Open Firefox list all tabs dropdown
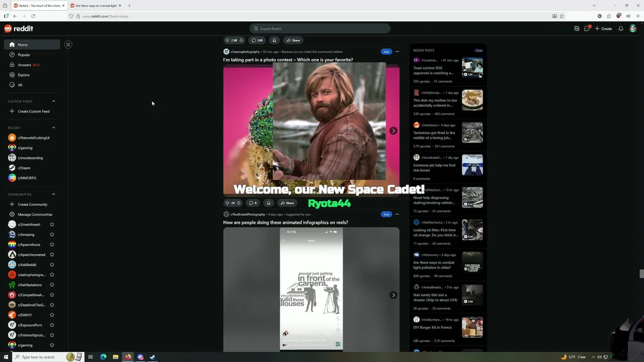Image resolution: width=644 pixels, height=362 pixels. tap(594, 6)
